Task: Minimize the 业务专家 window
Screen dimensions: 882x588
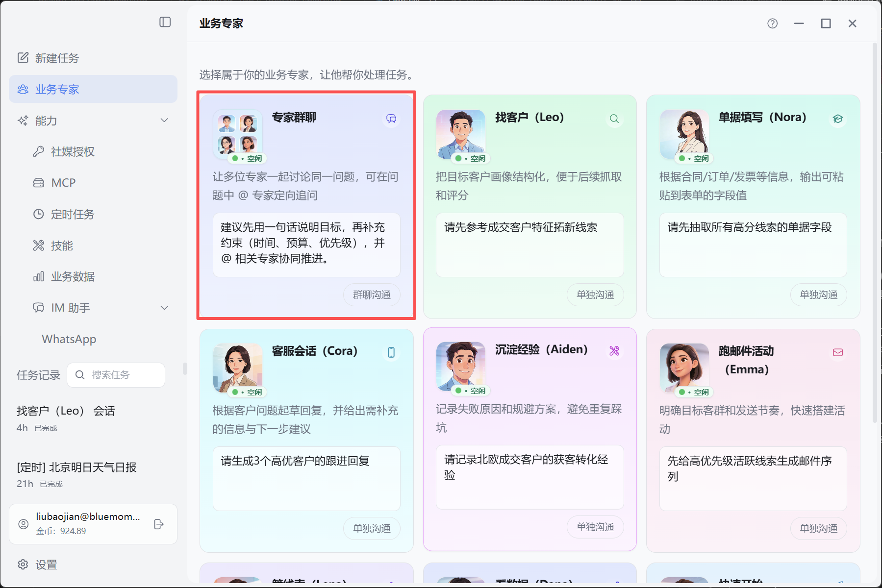Action: (799, 24)
